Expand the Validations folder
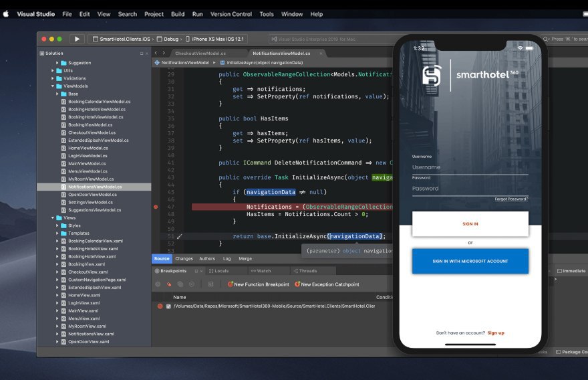The height and width of the screenshot is (380, 588). pyautogui.click(x=53, y=78)
